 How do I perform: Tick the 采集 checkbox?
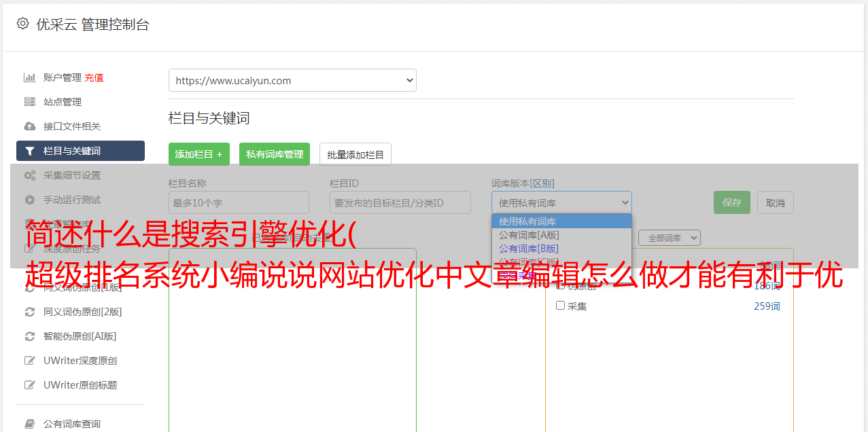pyautogui.click(x=560, y=306)
